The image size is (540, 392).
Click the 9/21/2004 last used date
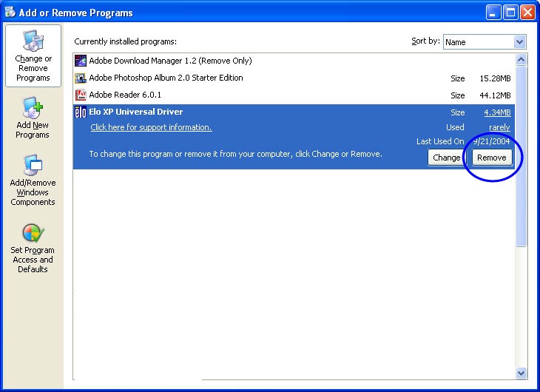[491, 141]
